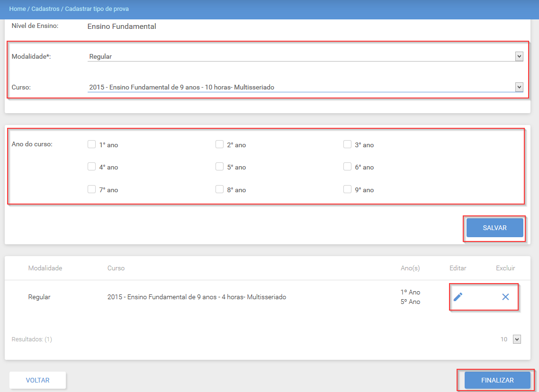This screenshot has width=539, height=392.
Task: Click the FINALIZAR button
Action: pyautogui.click(x=497, y=380)
